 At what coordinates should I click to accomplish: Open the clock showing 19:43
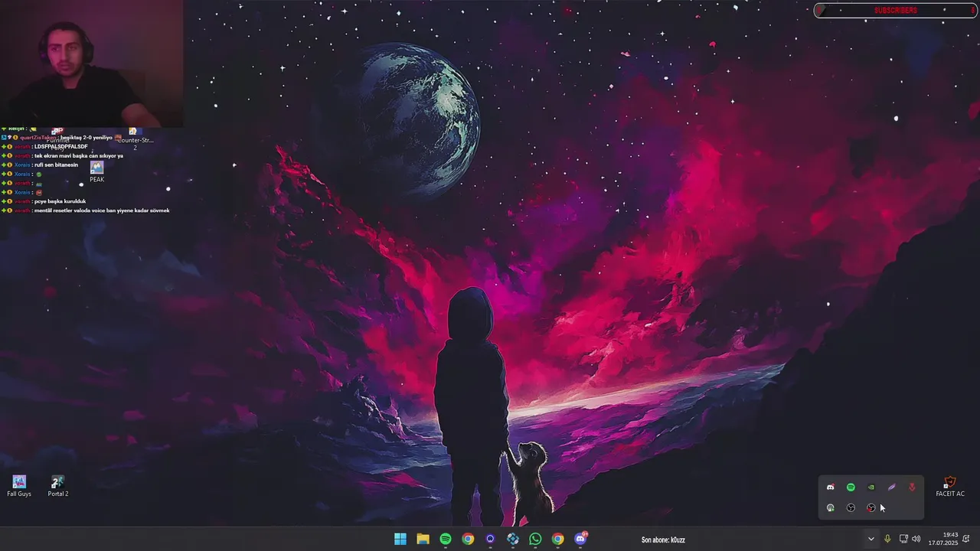943,539
